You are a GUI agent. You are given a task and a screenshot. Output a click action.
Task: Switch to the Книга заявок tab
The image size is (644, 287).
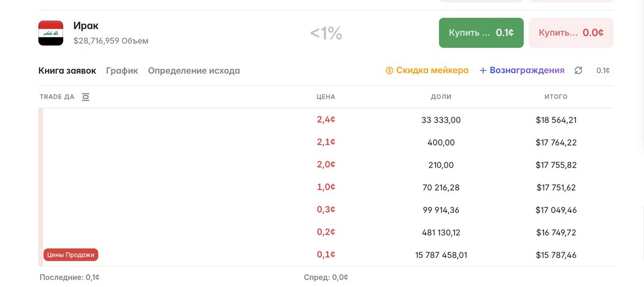click(67, 70)
